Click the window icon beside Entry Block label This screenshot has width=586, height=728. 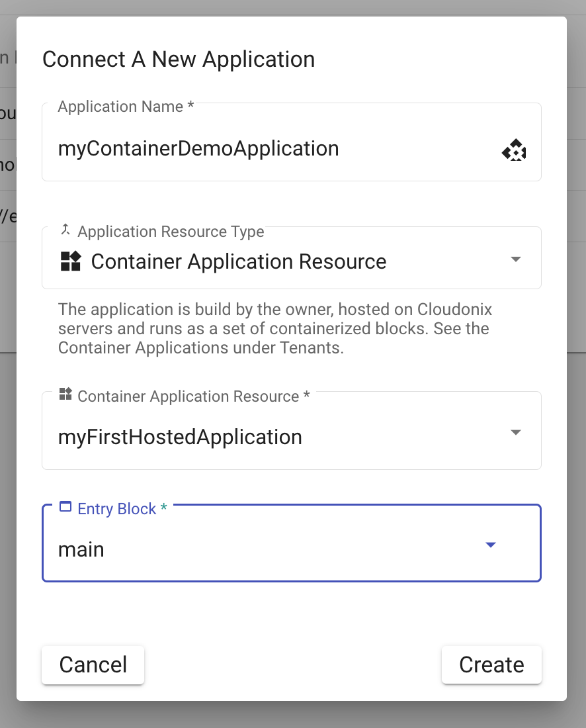tap(65, 508)
